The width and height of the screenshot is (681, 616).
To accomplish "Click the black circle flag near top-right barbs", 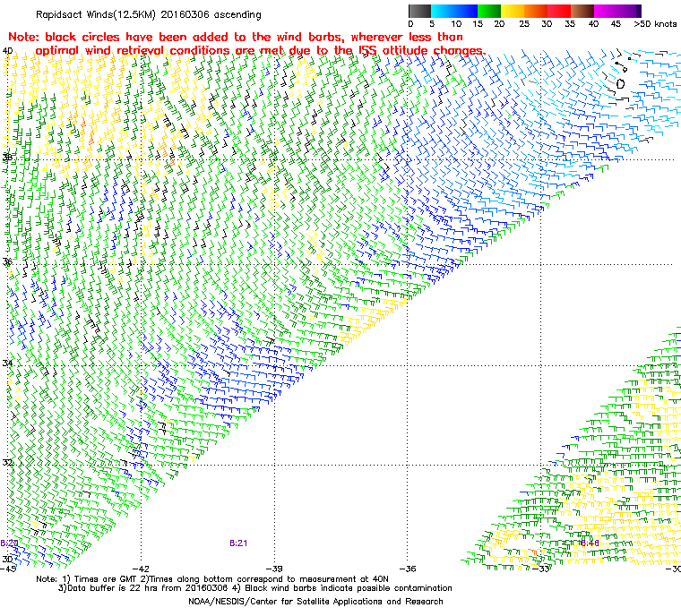I will pos(621,84).
